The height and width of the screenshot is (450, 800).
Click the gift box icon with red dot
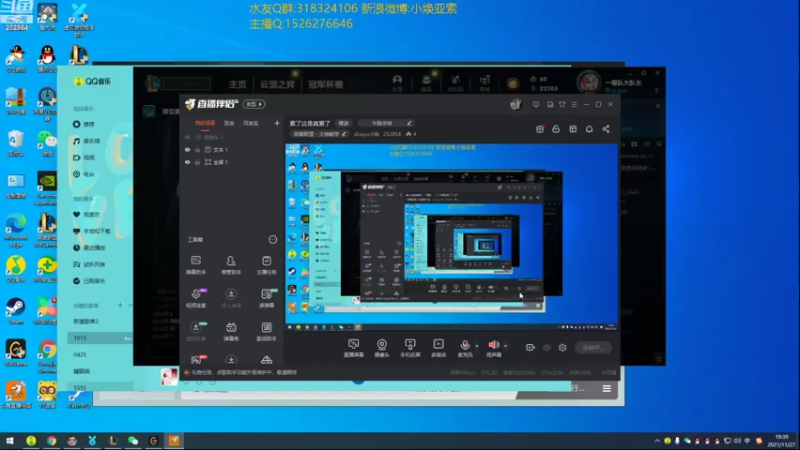pos(540,129)
